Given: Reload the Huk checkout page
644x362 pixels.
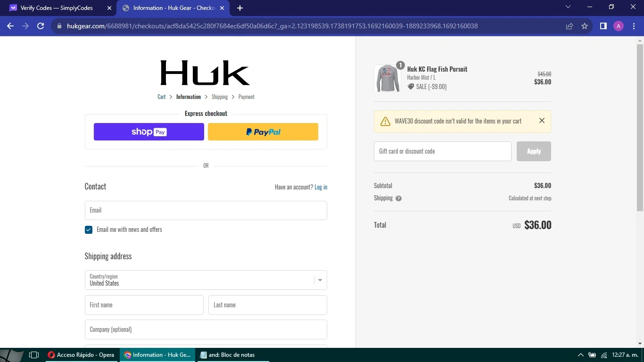Looking at the screenshot, I should coord(41,26).
